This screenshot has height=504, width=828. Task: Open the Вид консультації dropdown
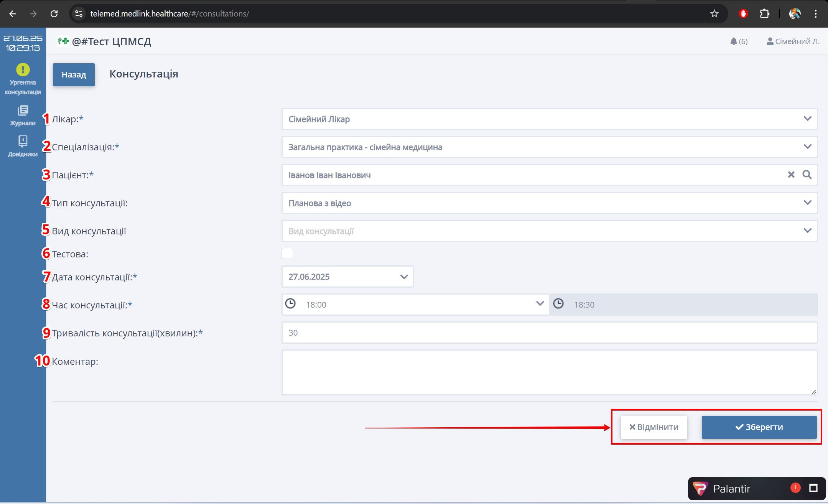(807, 231)
